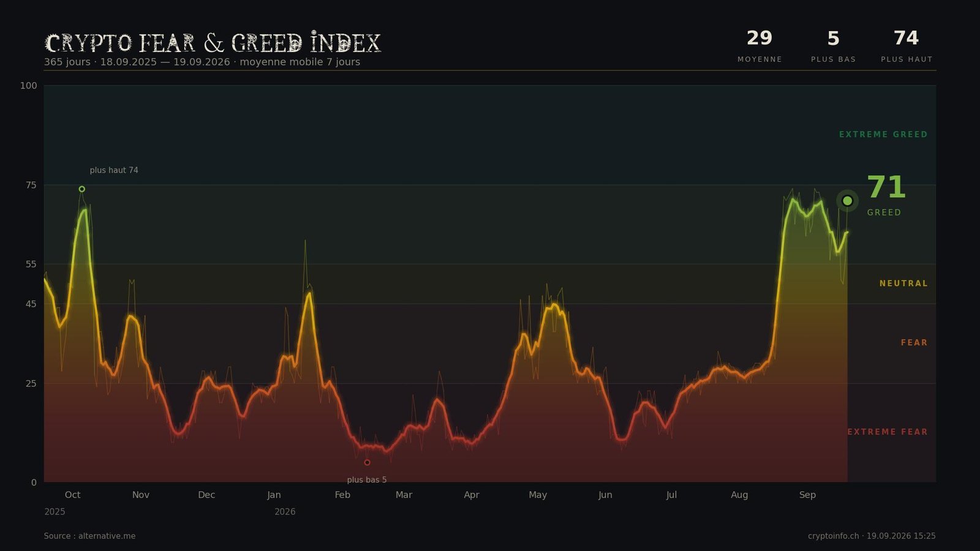Open the cryptoinfo.ch footer credit
980x551 pixels.
(872, 536)
